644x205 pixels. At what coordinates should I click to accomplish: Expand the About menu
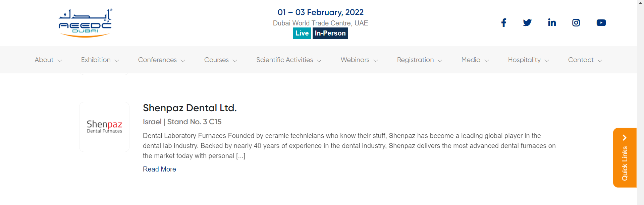coord(48,60)
